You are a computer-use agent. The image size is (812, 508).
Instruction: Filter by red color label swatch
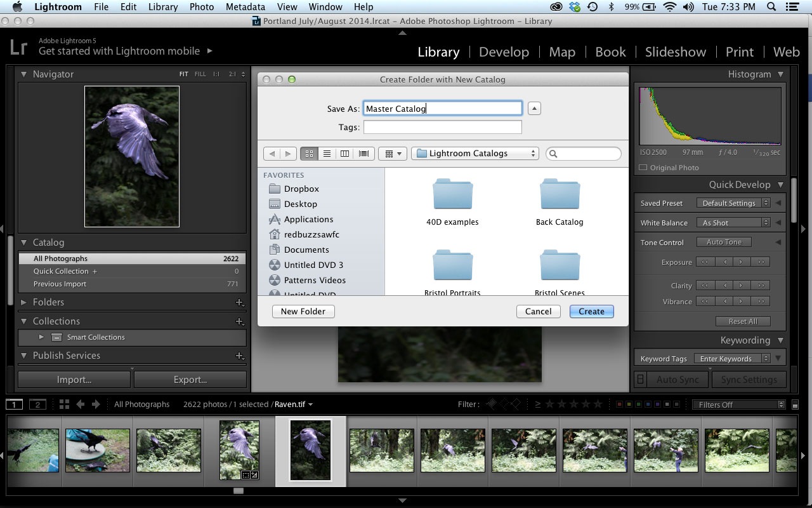[620, 404]
